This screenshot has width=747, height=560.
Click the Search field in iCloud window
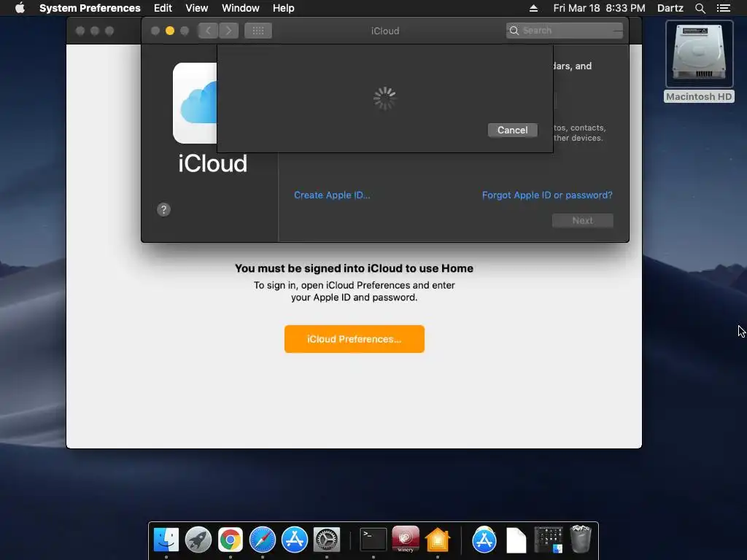[x=564, y=31]
